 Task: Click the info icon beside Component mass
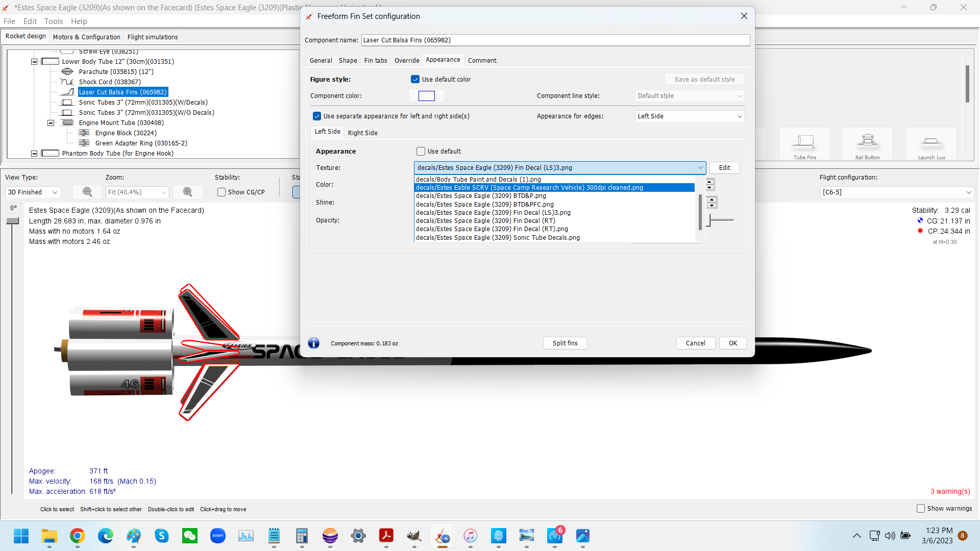pos(313,343)
